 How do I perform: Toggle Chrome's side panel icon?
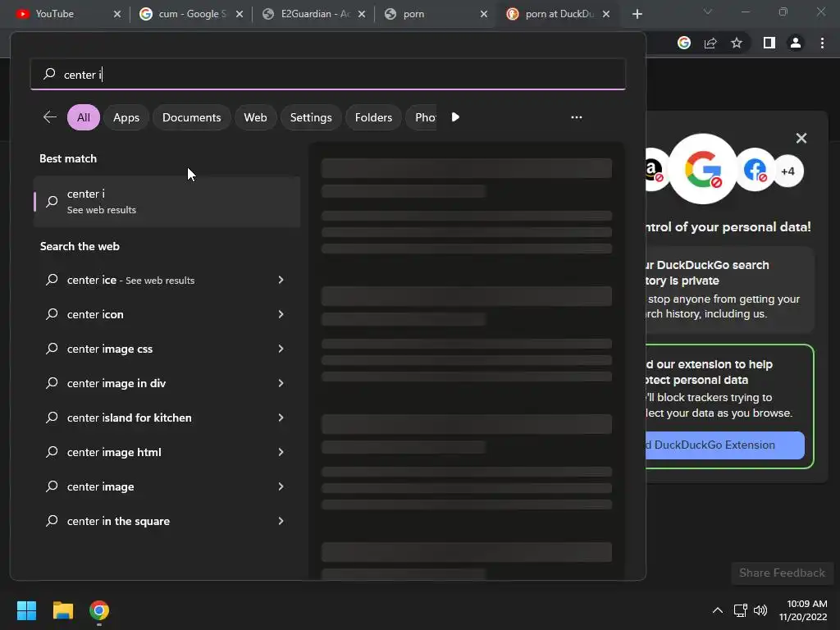point(769,43)
